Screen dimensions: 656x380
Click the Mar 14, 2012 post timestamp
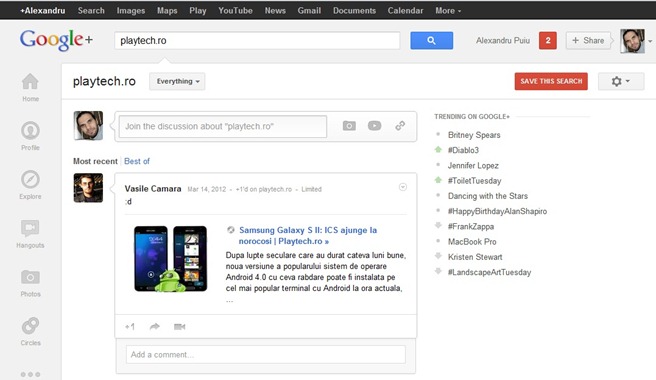[207, 189]
